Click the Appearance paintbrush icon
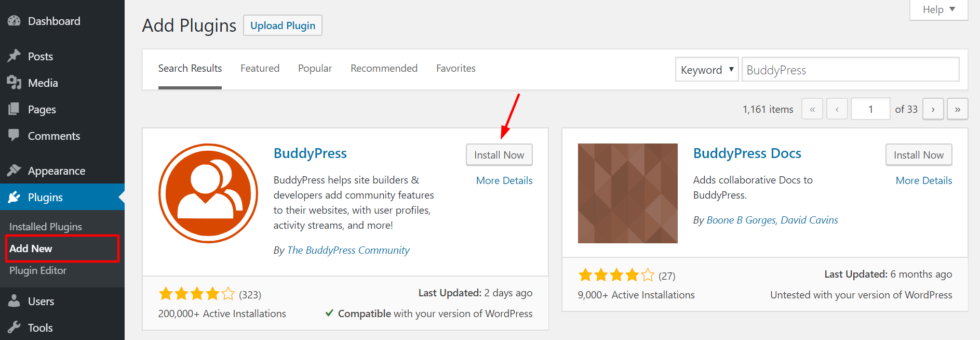Image resolution: width=980 pixels, height=340 pixels. tap(14, 170)
